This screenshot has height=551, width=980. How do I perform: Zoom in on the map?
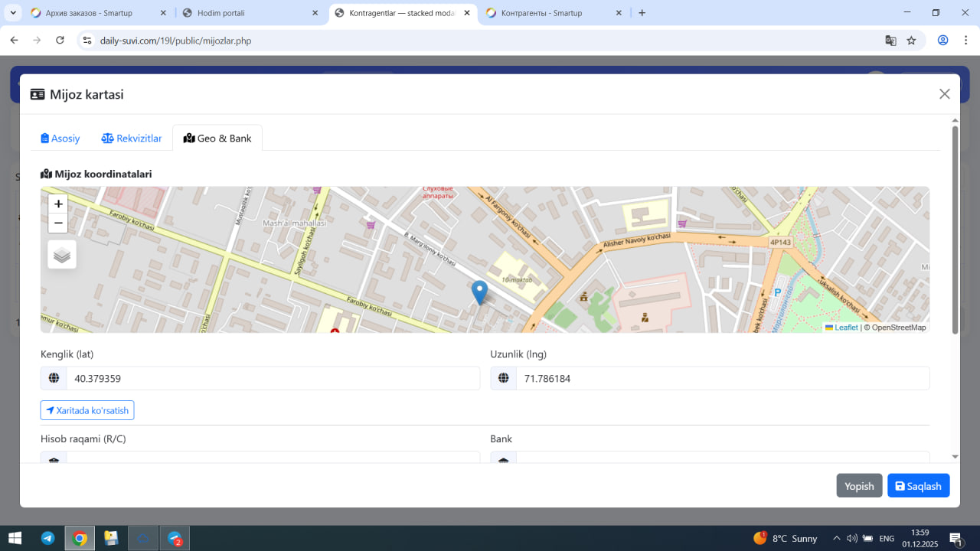point(58,204)
